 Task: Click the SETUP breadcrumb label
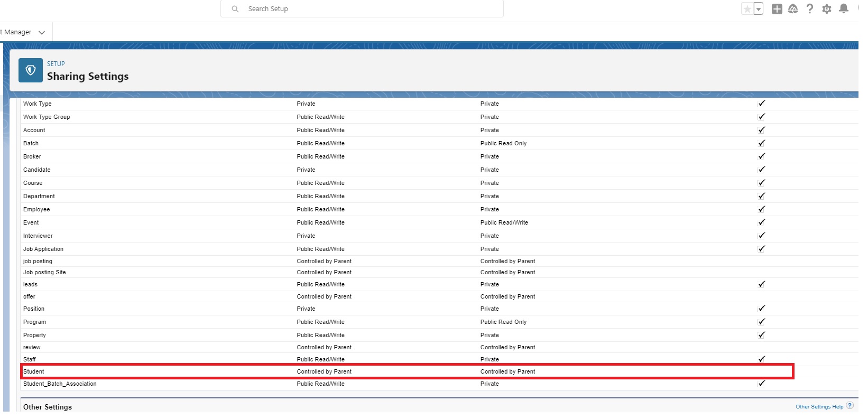56,64
